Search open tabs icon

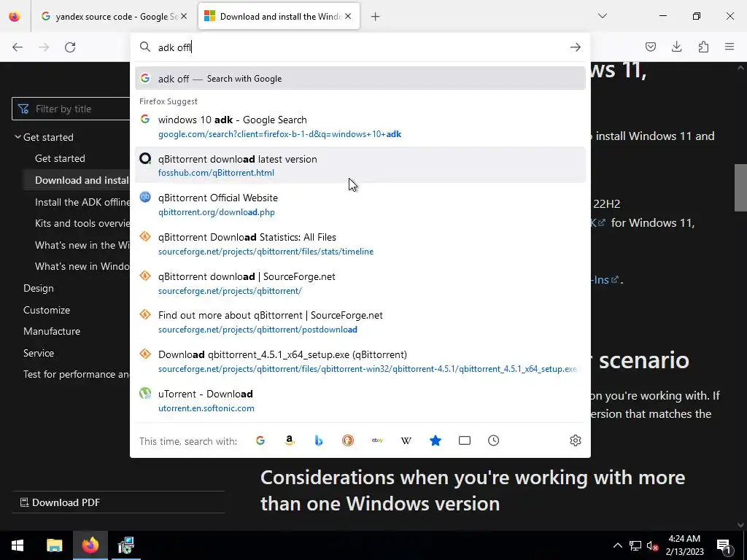pos(465,440)
